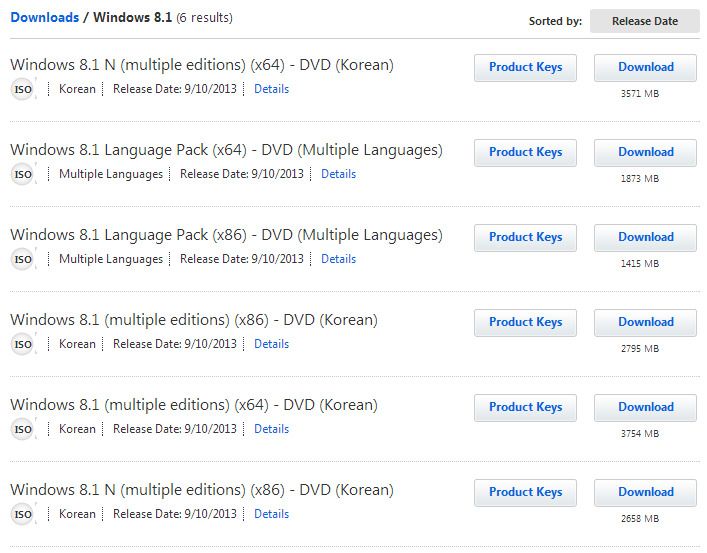Click Multiple Languages label of Language Pack x64
The image size is (707, 553).
tap(111, 174)
